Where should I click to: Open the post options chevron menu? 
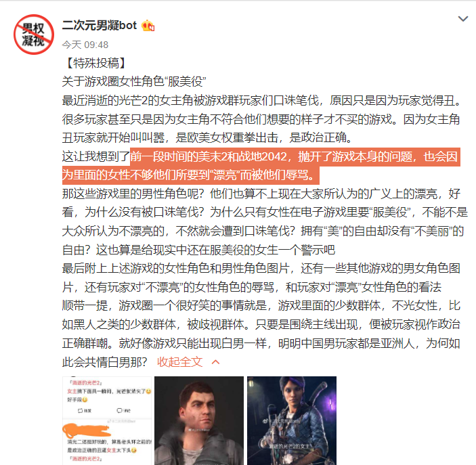[x=462, y=19]
